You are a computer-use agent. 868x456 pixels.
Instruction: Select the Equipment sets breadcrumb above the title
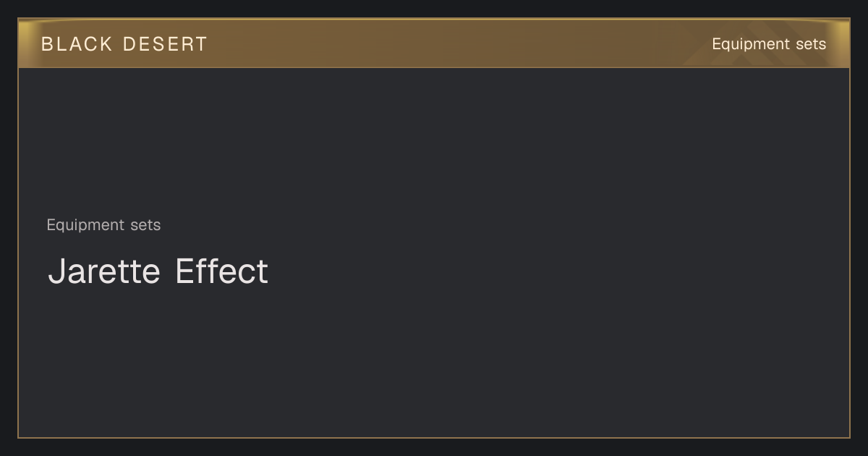coord(103,225)
